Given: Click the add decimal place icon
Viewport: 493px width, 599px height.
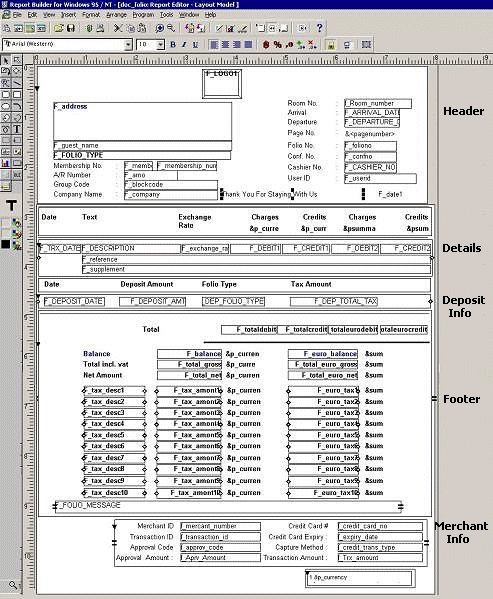Looking at the screenshot, I should [301, 45].
